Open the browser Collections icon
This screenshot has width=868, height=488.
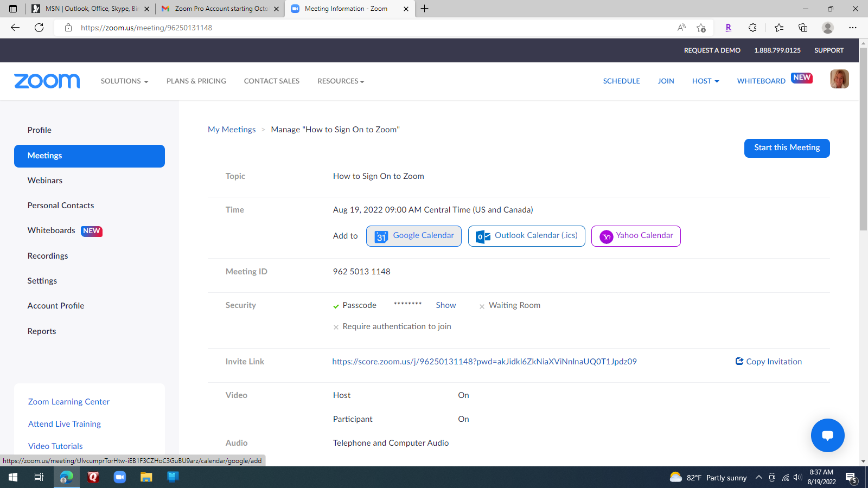coord(803,28)
